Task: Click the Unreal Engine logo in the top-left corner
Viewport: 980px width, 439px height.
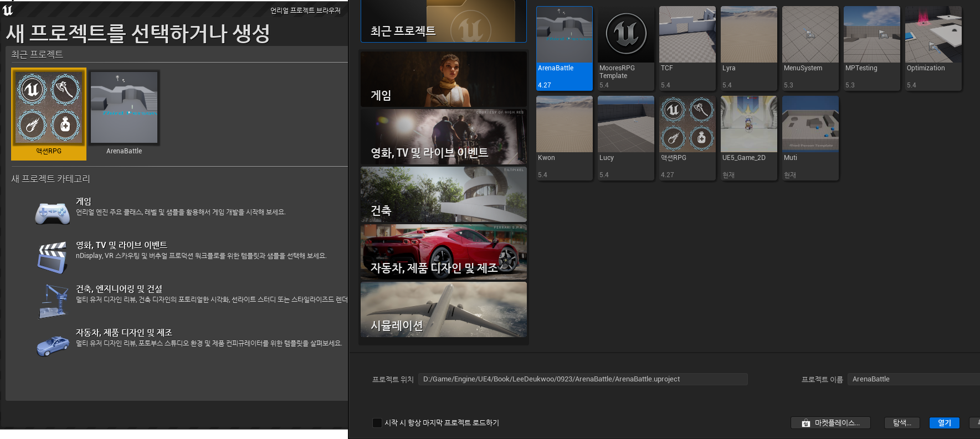Action: [8, 10]
